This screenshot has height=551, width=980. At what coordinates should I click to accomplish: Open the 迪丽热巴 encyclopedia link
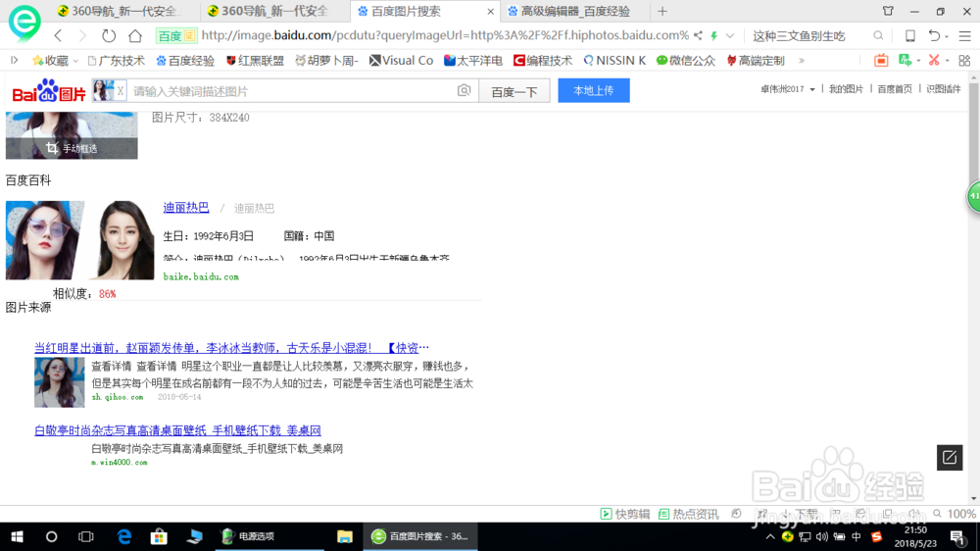[186, 208]
